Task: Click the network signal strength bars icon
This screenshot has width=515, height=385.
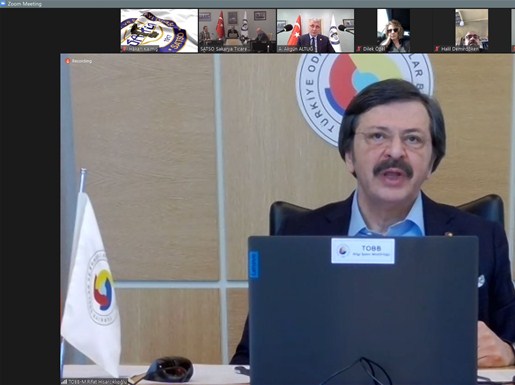Action: pos(65,382)
